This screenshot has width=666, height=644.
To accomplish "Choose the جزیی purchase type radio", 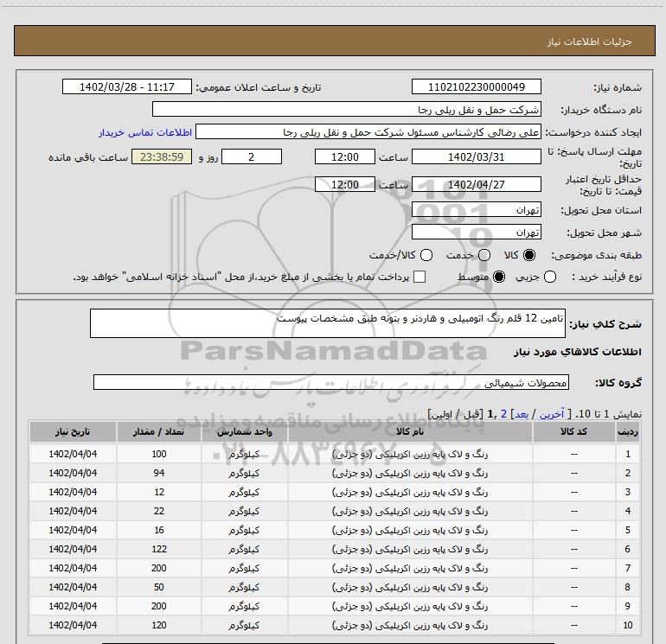I will coord(550,277).
